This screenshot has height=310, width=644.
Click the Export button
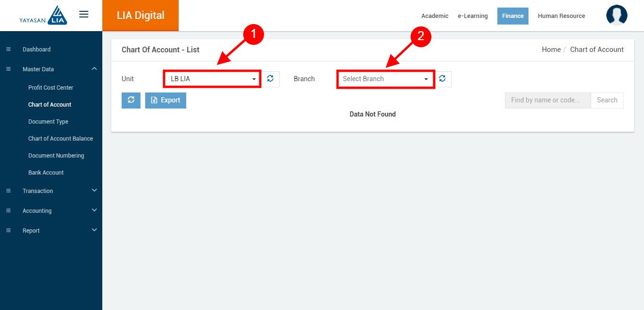click(x=165, y=101)
